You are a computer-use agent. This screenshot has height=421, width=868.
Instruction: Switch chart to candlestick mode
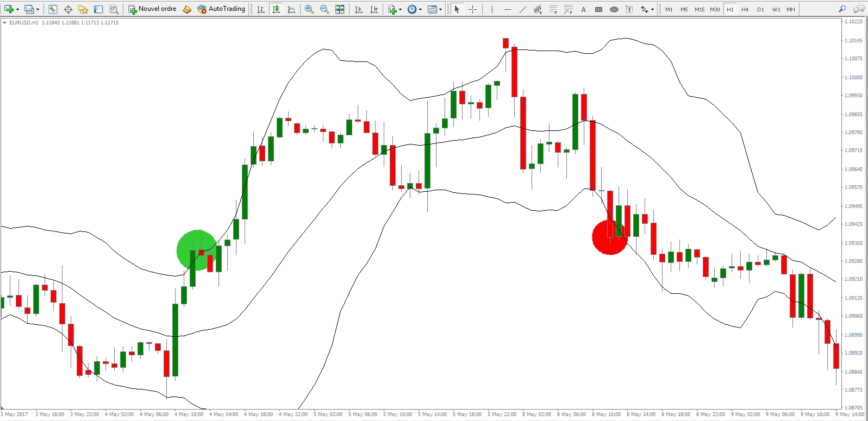(276, 9)
